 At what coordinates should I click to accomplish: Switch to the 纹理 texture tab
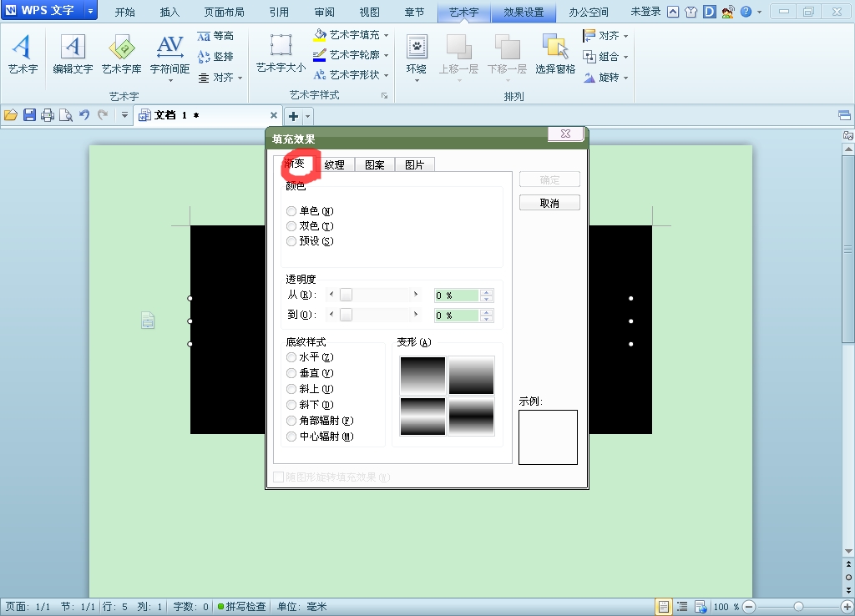pos(334,164)
